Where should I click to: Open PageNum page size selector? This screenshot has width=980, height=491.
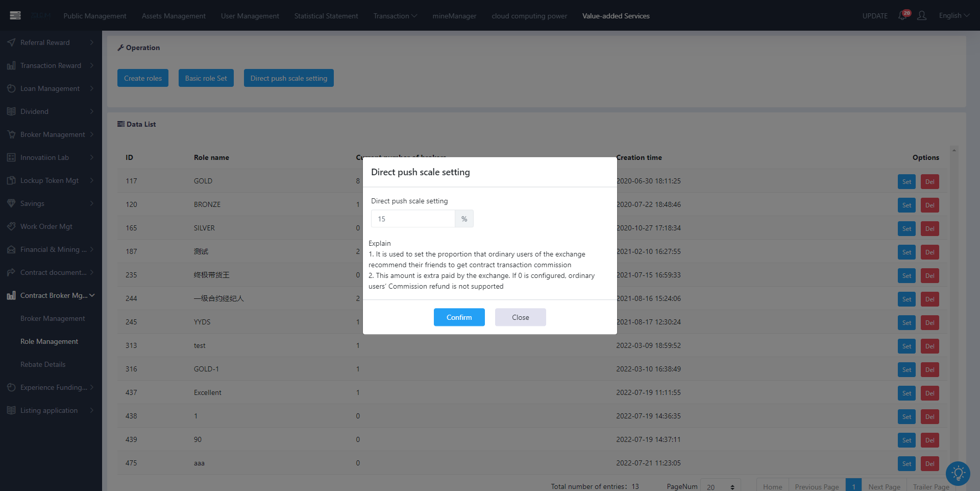[x=720, y=487]
